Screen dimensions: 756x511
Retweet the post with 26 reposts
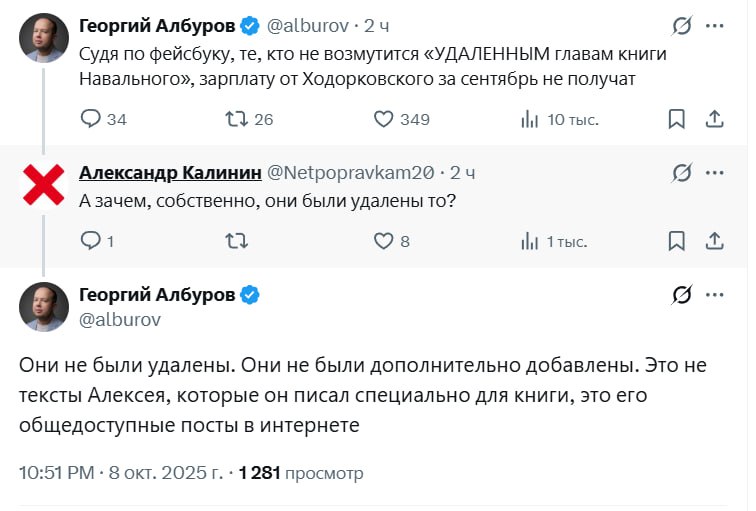pyautogui.click(x=237, y=120)
